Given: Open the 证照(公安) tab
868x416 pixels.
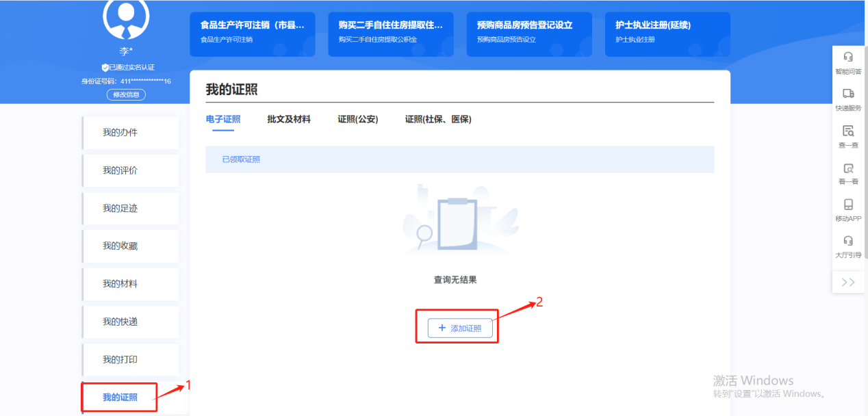Looking at the screenshot, I should click(x=356, y=119).
